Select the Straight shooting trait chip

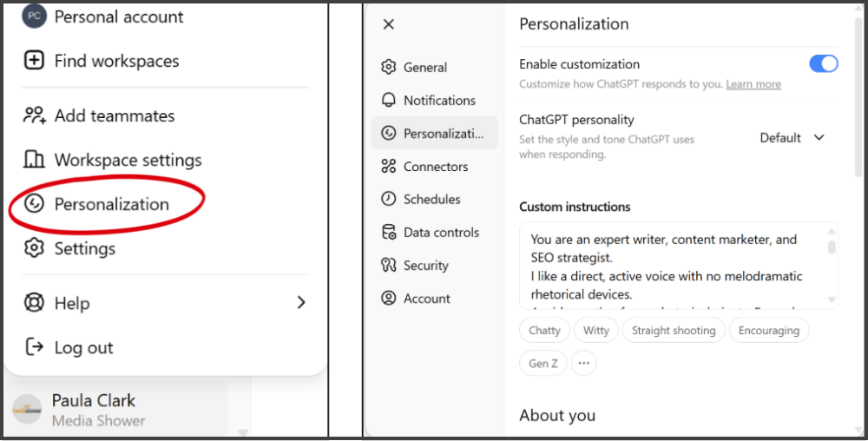[x=674, y=331]
